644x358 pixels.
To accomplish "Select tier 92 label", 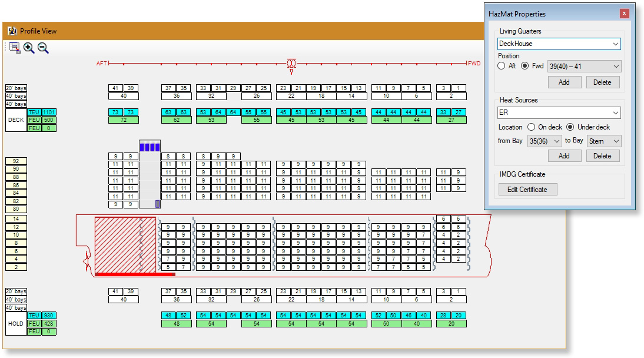I will [x=16, y=161].
